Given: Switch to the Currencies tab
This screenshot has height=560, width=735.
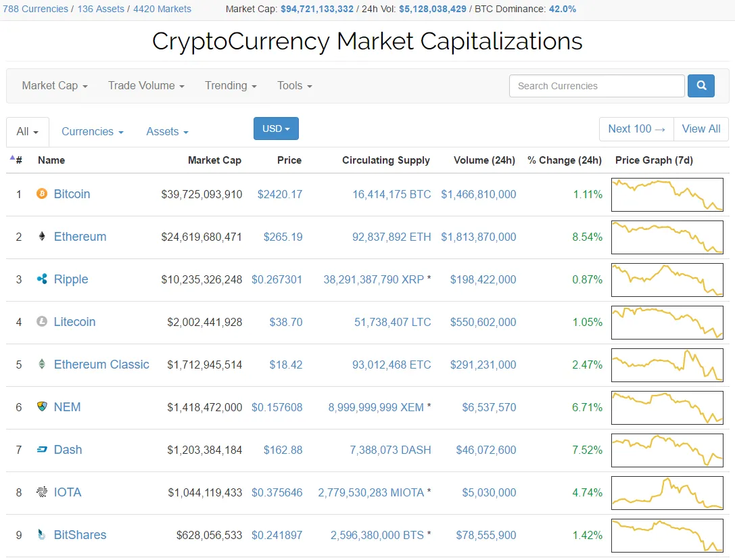Looking at the screenshot, I should [93, 132].
